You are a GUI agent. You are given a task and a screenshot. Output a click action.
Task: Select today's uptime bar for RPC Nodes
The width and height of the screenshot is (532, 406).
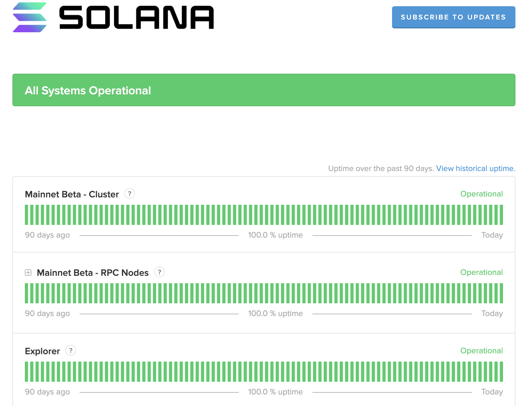click(501, 293)
